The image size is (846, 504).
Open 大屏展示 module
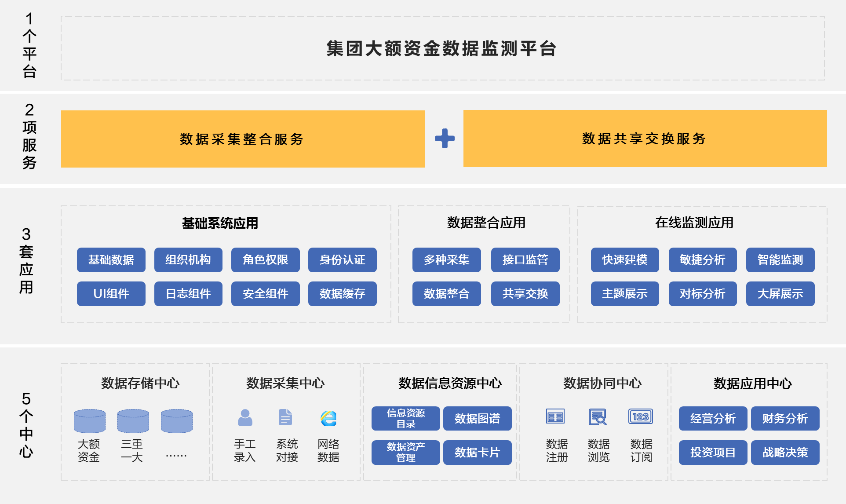pos(780,294)
